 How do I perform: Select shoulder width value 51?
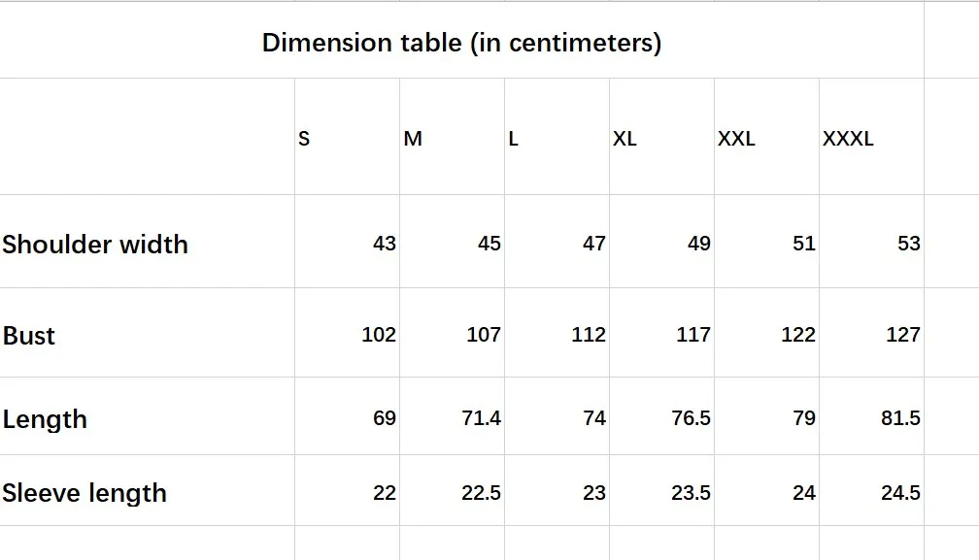[804, 244]
